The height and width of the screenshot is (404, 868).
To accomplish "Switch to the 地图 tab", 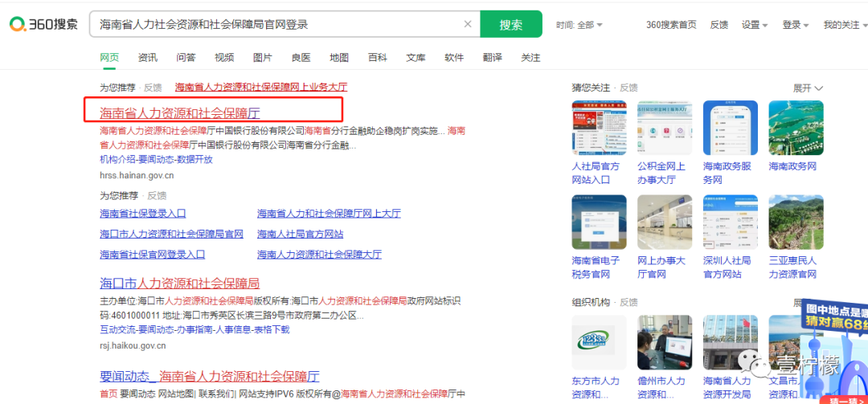I will (x=339, y=58).
